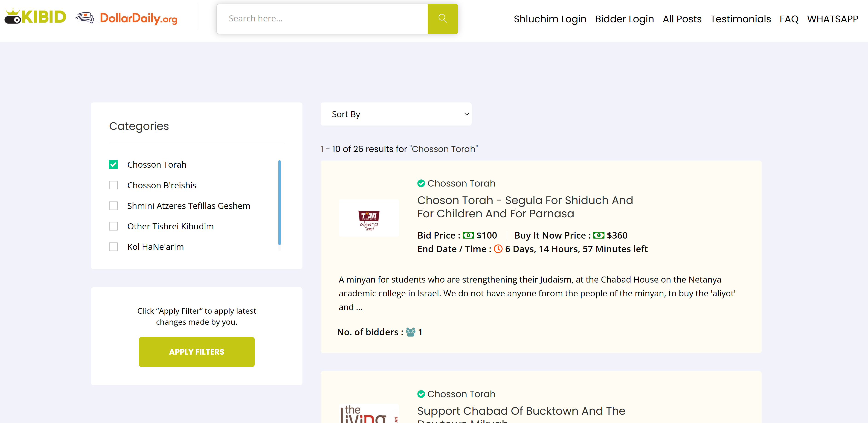Click the KIBID crown logo

point(35,17)
